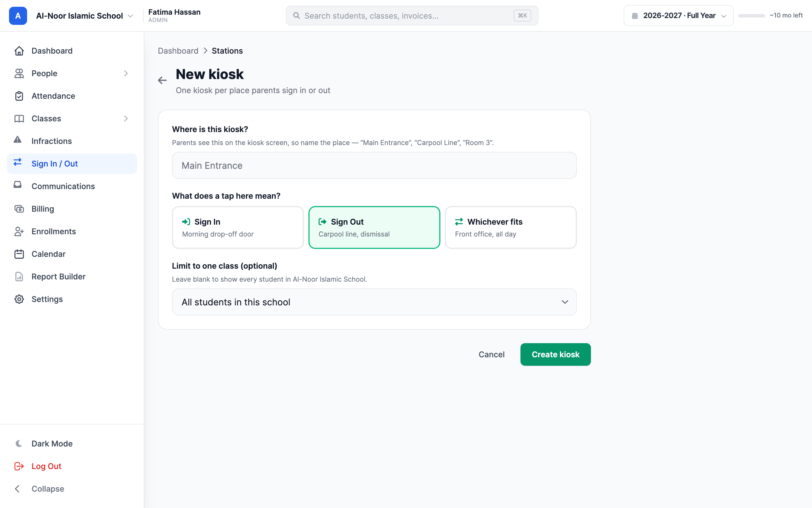Image resolution: width=812 pixels, height=508 pixels.
Task: Click the search students, classes, invoices field
Action: [412, 16]
